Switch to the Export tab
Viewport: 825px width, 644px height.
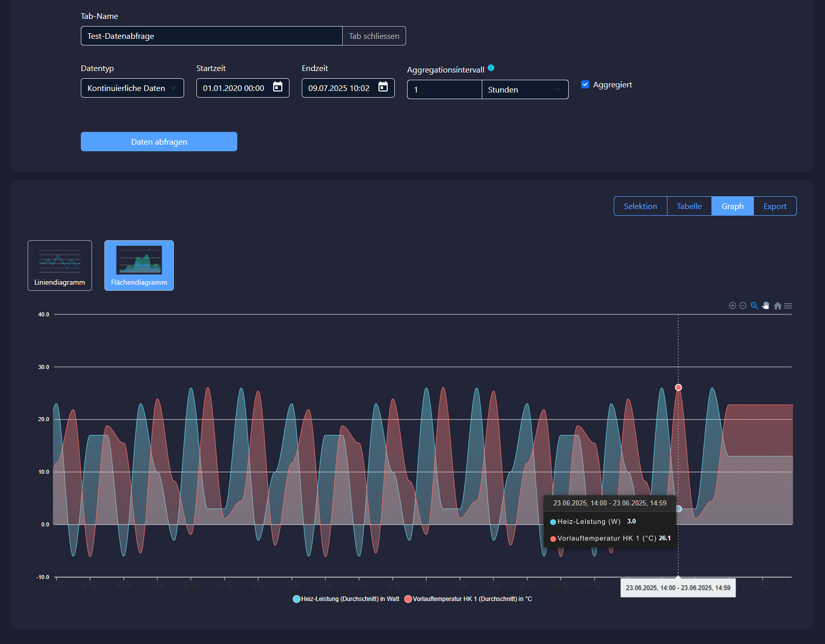click(x=775, y=206)
